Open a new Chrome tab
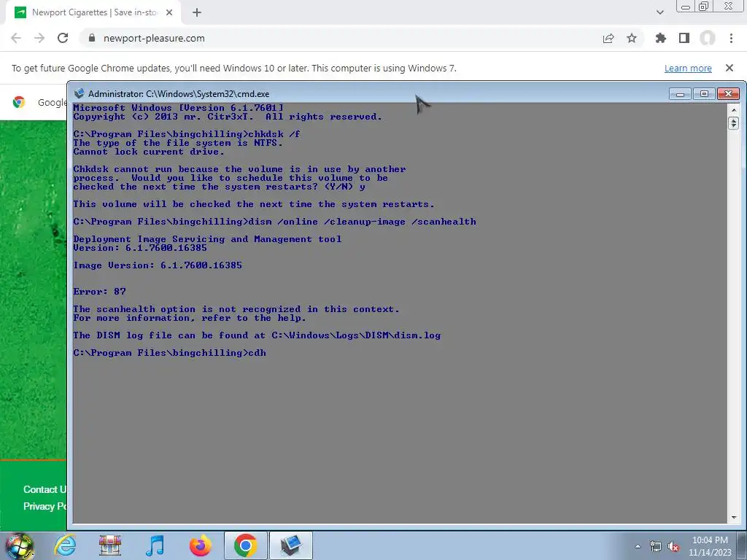This screenshot has height=560, width=747. pos(197,13)
